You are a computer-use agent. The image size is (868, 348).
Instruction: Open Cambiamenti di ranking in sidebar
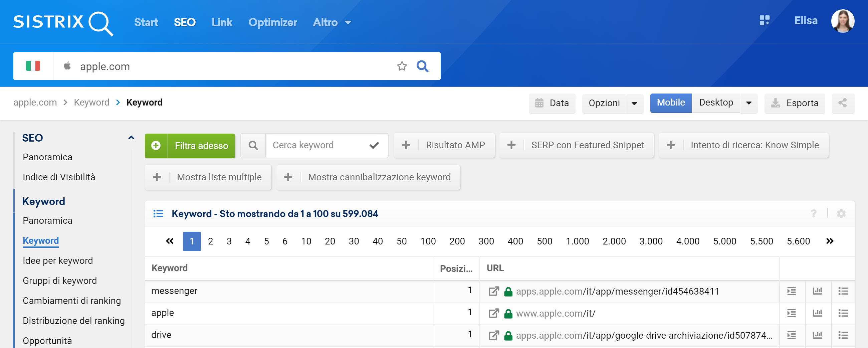pos(72,301)
